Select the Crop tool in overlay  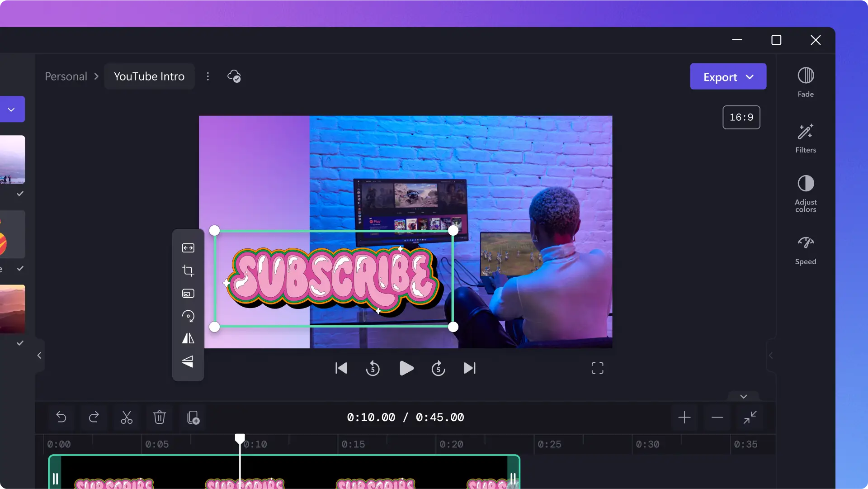pos(188,270)
